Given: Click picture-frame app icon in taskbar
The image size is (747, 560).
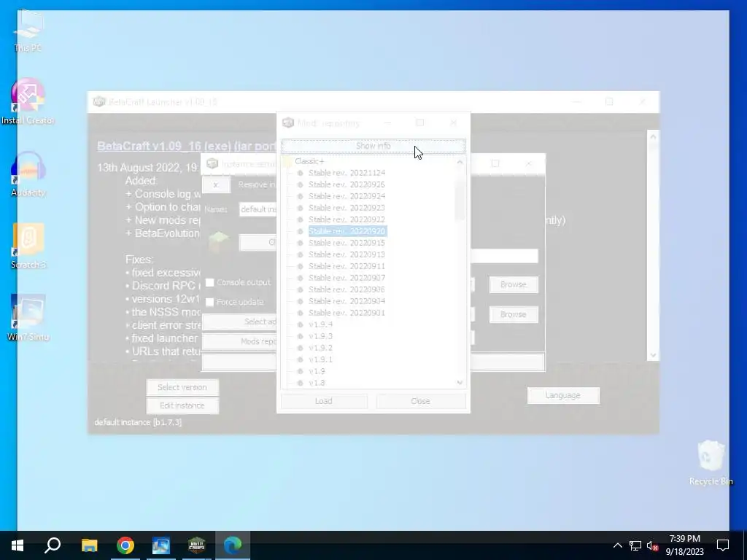Looking at the screenshot, I should click(x=161, y=545).
